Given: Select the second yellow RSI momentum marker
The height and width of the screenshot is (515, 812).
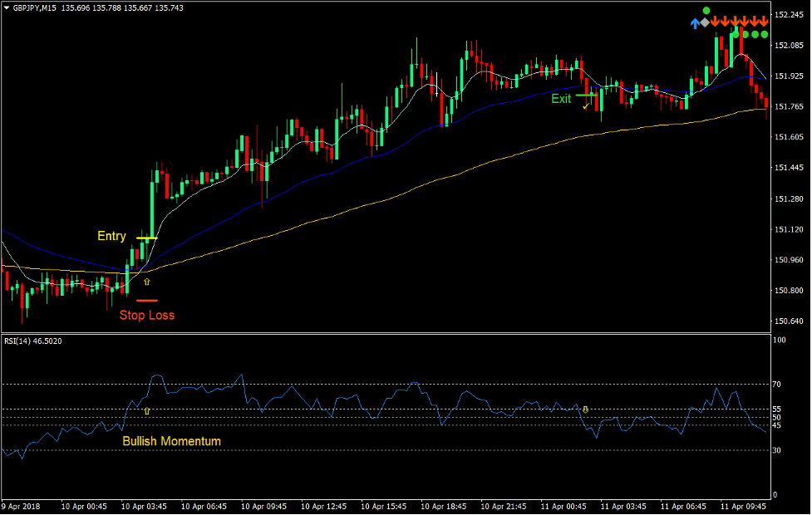Looking at the screenshot, I should point(586,409).
